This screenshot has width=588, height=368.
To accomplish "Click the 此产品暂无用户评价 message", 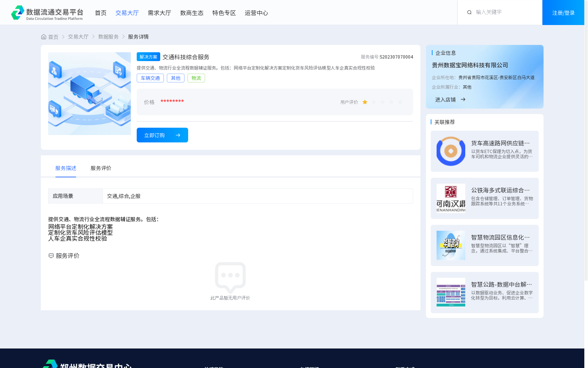I will (230, 298).
